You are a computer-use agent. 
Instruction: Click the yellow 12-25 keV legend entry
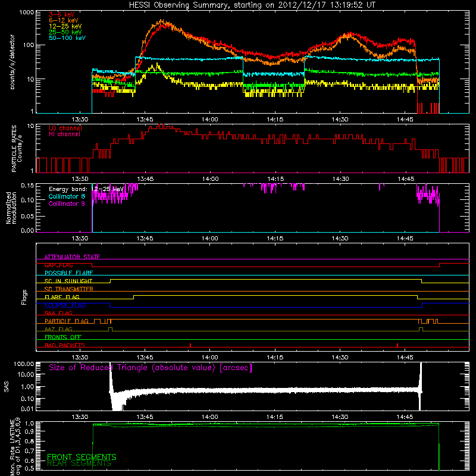pos(65,26)
